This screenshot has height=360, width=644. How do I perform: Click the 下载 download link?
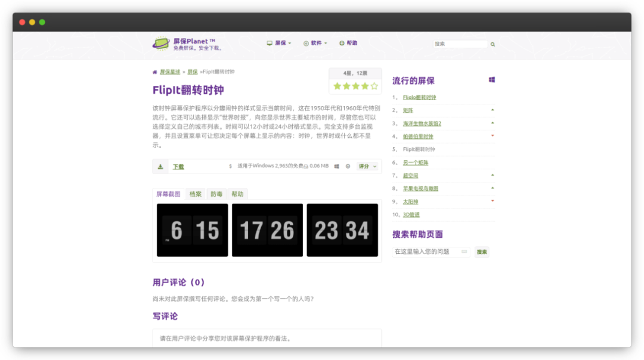pyautogui.click(x=178, y=166)
